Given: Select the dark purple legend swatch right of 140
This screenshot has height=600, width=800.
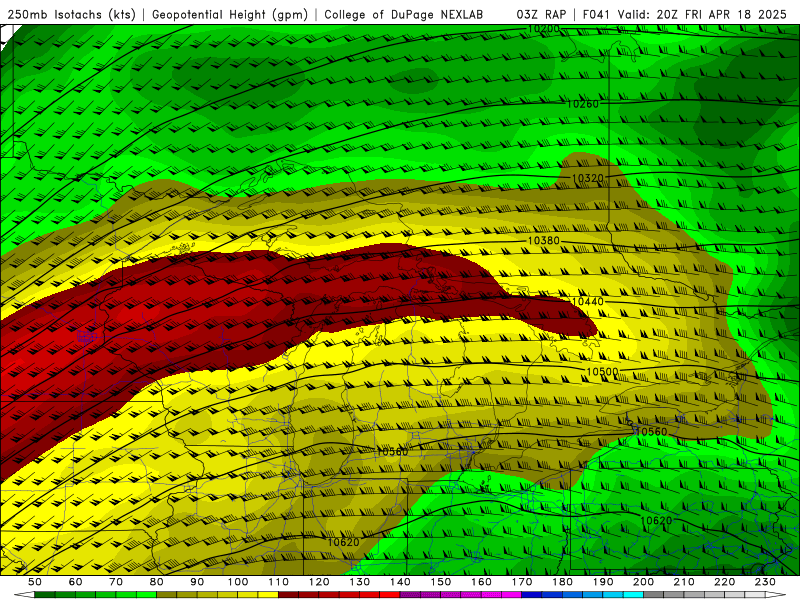Looking at the screenshot, I should 410,595.
